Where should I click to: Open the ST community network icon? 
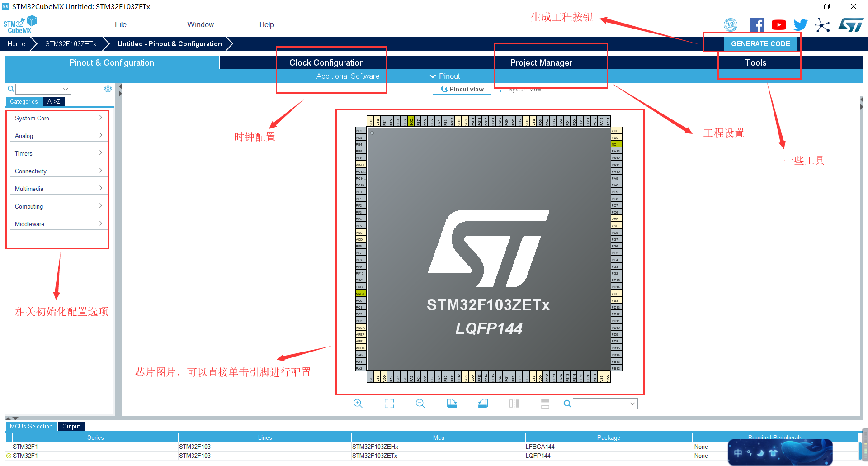tap(822, 25)
